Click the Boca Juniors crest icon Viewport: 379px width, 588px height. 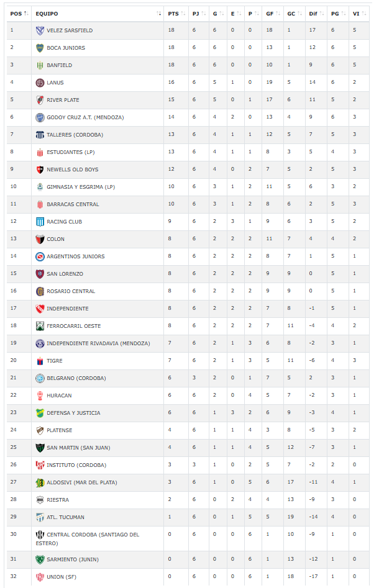click(40, 48)
